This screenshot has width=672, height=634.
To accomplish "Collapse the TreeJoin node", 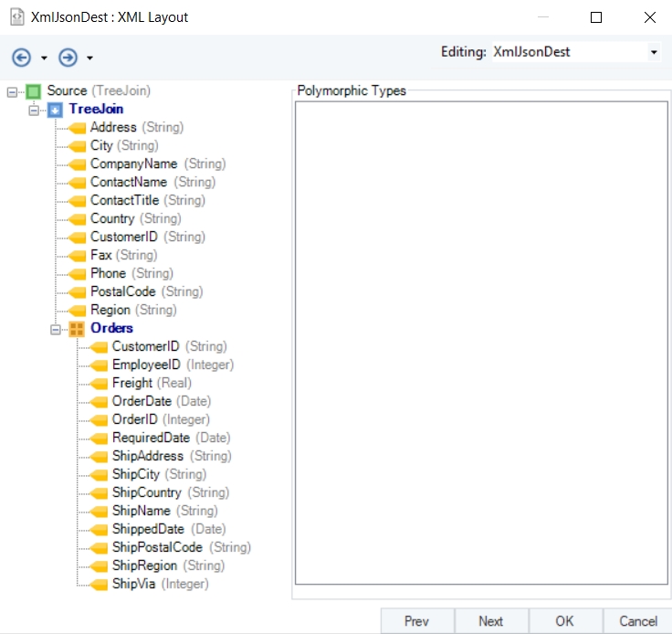I will coord(34,111).
